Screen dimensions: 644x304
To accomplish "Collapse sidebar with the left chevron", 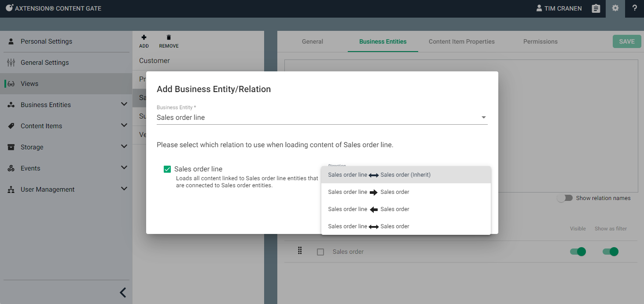I will coord(123,293).
